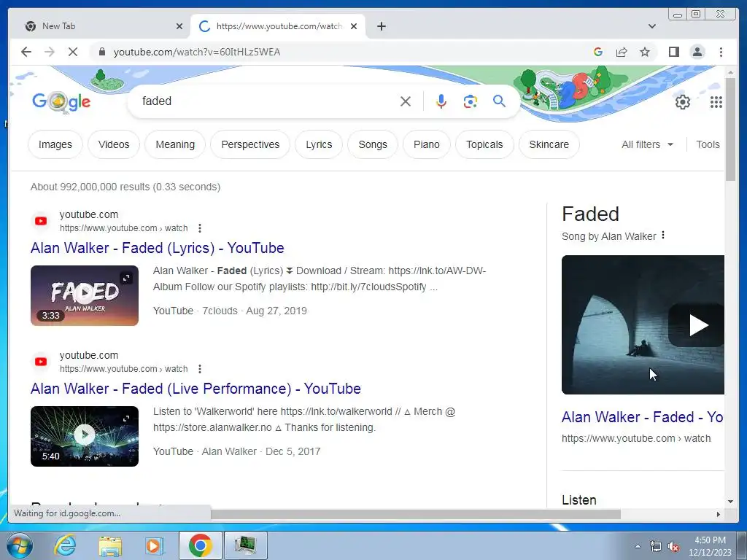Click the Google G icon in address bar
The image size is (747, 560).
(x=598, y=52)
